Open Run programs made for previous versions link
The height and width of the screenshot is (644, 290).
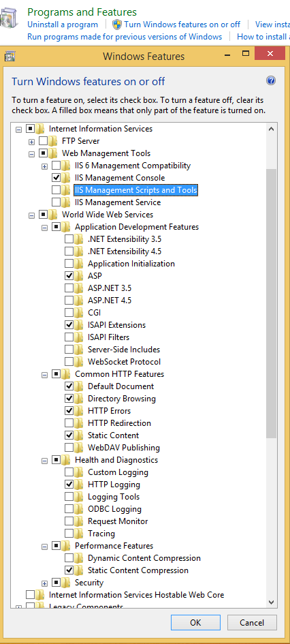pyautogui.click(x=125, y=37)
